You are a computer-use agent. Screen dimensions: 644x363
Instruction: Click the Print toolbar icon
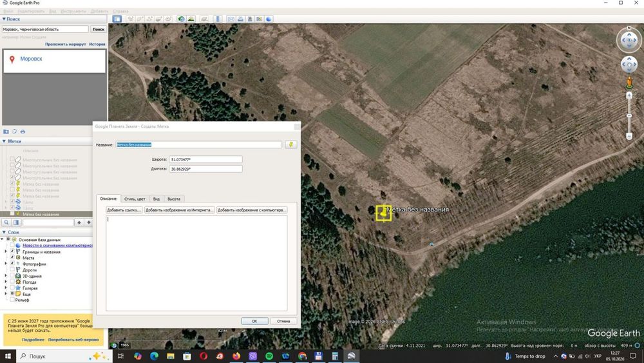[x=241, y=19]
